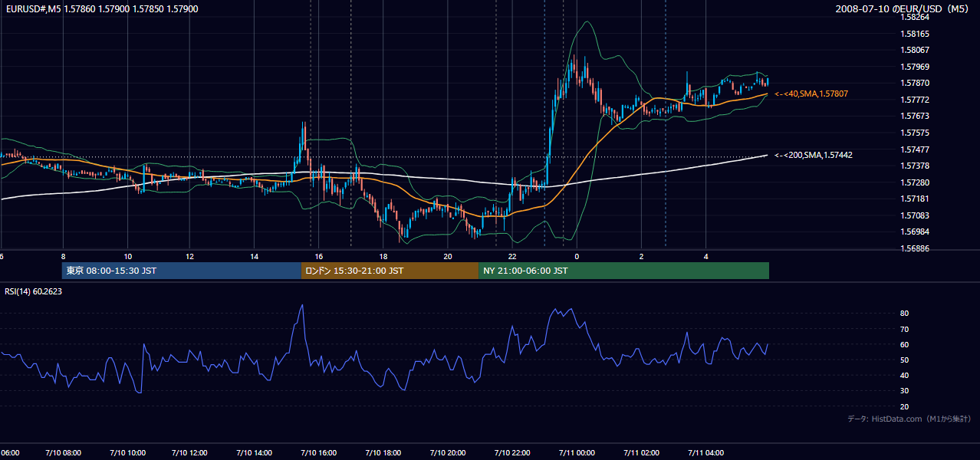Click the 7/10 08:00 time axis label
This screenshot has width=980, height=460.
tap(63, 452)
